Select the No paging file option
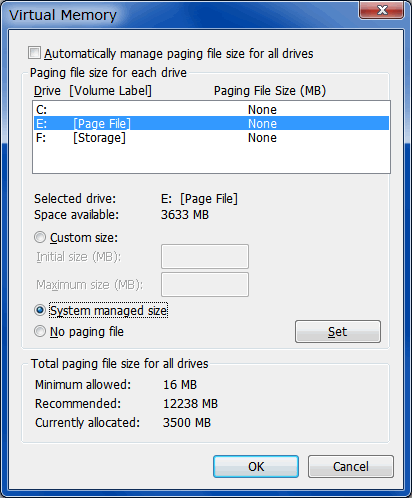This screenshot has width=412, height=498. (x=40, y=331)
